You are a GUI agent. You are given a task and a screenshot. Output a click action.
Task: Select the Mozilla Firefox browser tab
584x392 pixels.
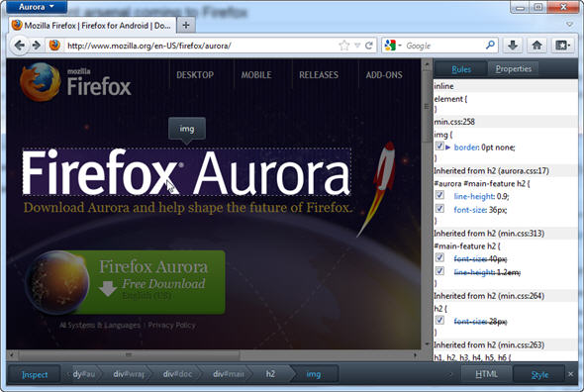tap(92, 26)
